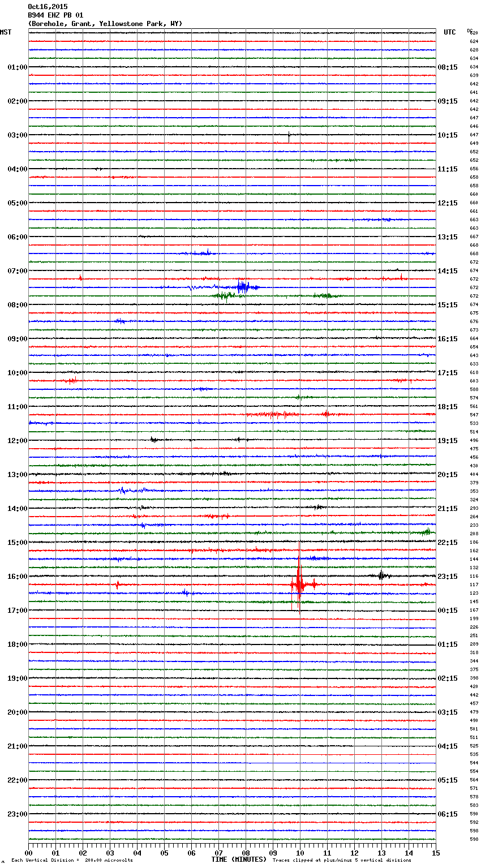Select the 19:00 MST hour label
Image resolution: width=481 pixels, height=868 pixels.
pos(17,678)
